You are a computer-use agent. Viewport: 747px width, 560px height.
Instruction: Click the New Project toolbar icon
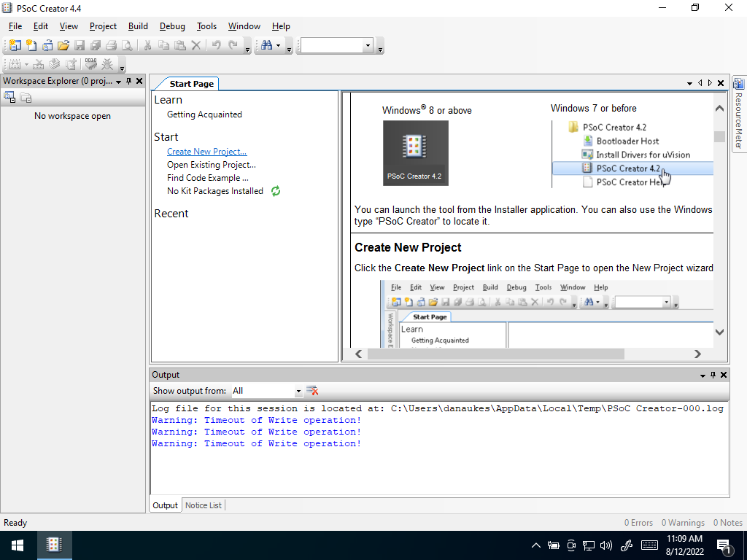pos(15,45)
